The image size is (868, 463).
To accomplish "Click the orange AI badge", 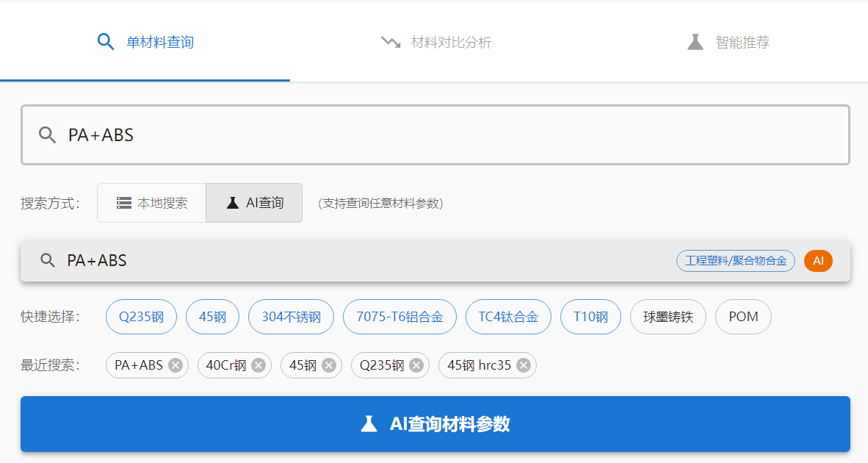I will tap(818, 261).
